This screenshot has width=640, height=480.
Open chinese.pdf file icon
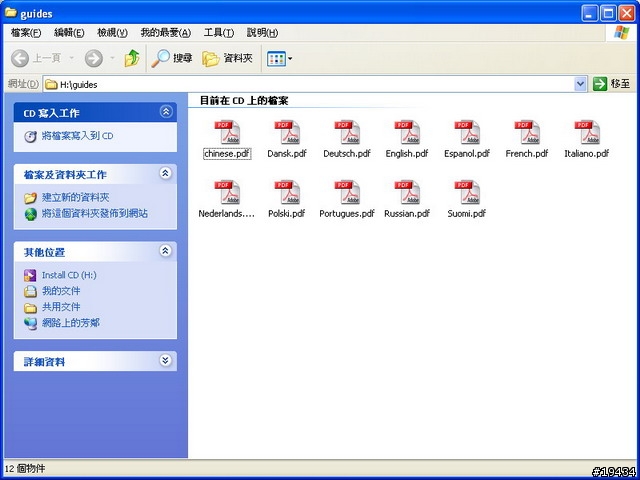[x=227, y=132]
